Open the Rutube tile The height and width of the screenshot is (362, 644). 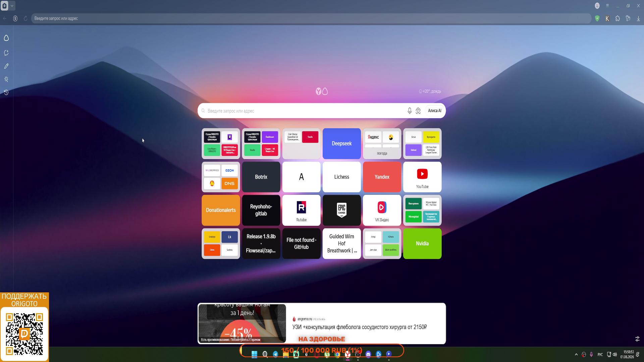(302, 210)
